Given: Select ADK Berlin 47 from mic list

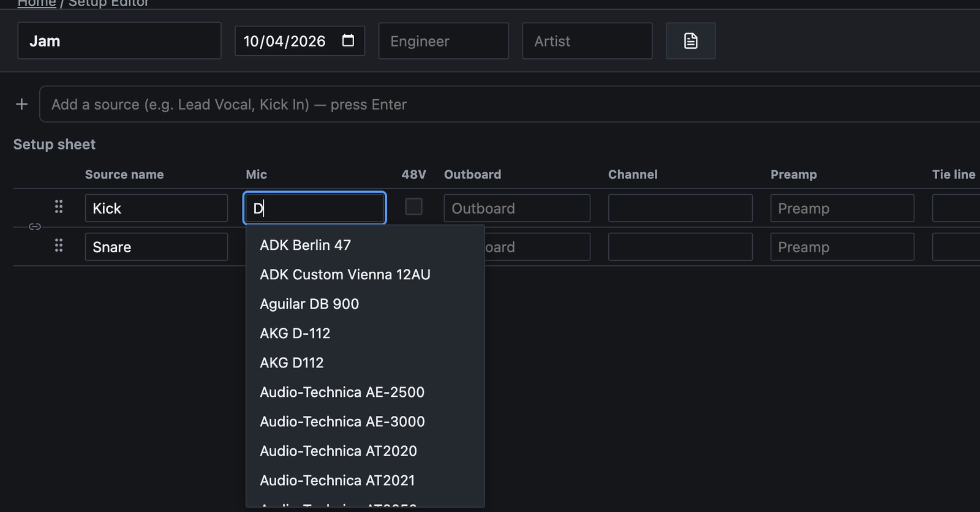Looking at the screenshot, I should pos(365,245).
